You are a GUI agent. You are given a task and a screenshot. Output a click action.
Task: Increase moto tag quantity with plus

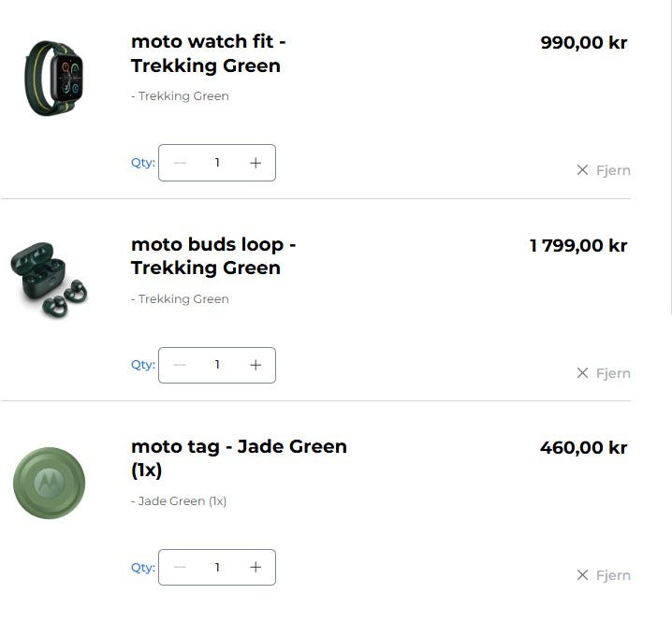pyautogui.click(x=256, y=567)
